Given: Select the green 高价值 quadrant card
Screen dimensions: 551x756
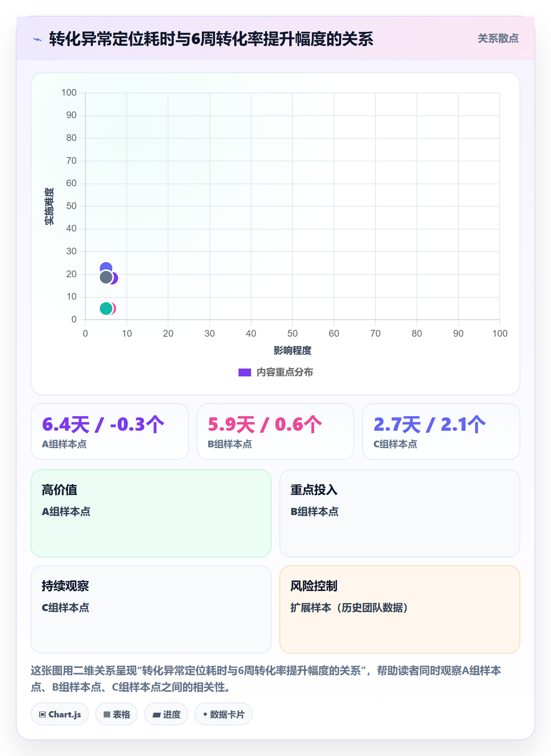Looking at the screenshot, I should [x=151, y=513].
